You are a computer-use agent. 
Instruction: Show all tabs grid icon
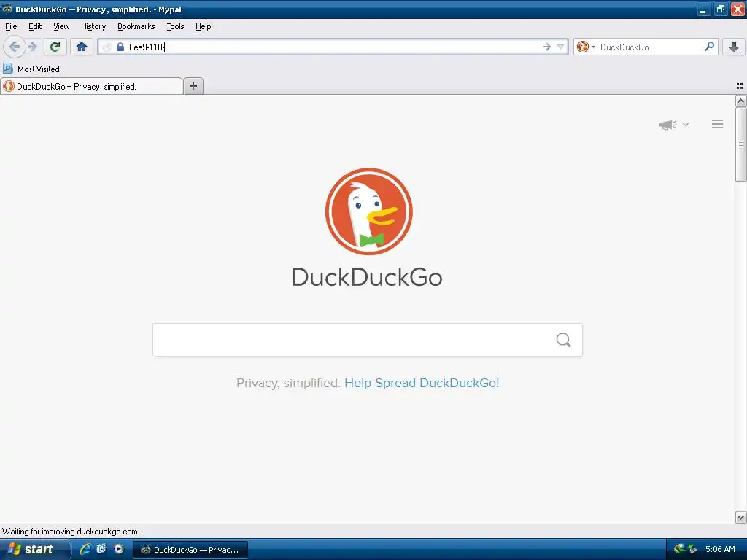click(x=740, y=86)
